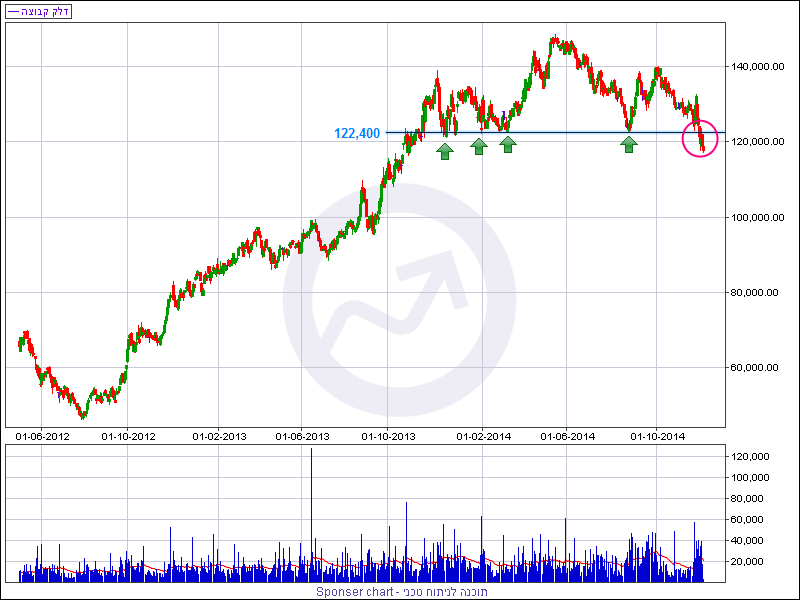The height and width of the screenshot is (600, 800).
Task: Click the 100,000.00 price axis label
Action: 757,217
